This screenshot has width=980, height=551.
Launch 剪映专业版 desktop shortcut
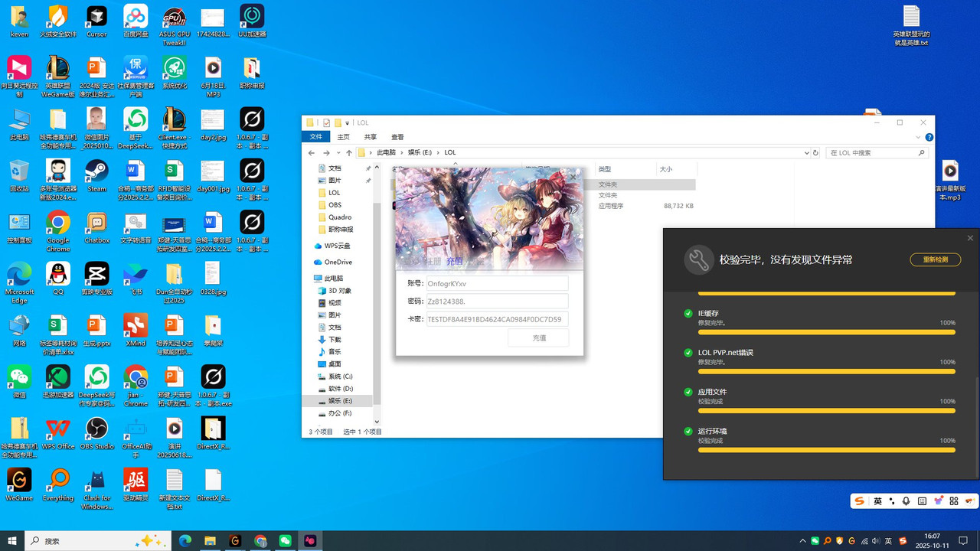(96, 279)
